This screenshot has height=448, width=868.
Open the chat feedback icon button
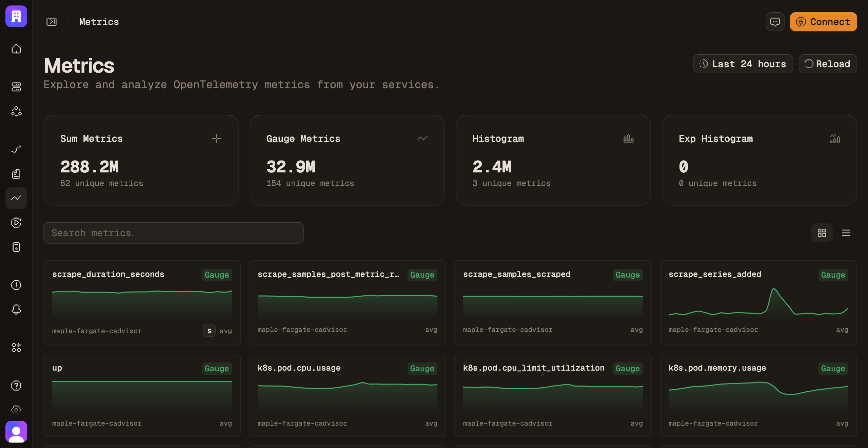(x=775, y=22)
